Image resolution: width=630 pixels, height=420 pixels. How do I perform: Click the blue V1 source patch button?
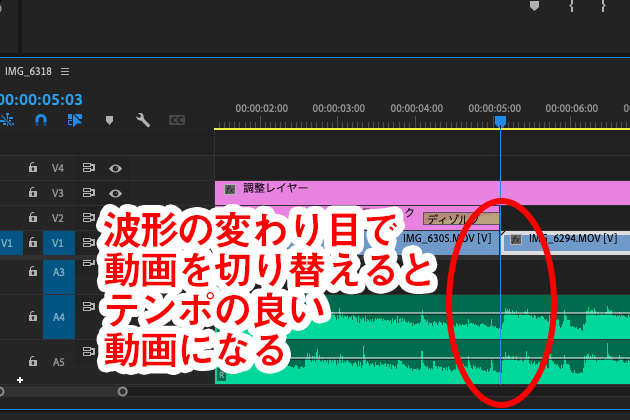point(7,242)
